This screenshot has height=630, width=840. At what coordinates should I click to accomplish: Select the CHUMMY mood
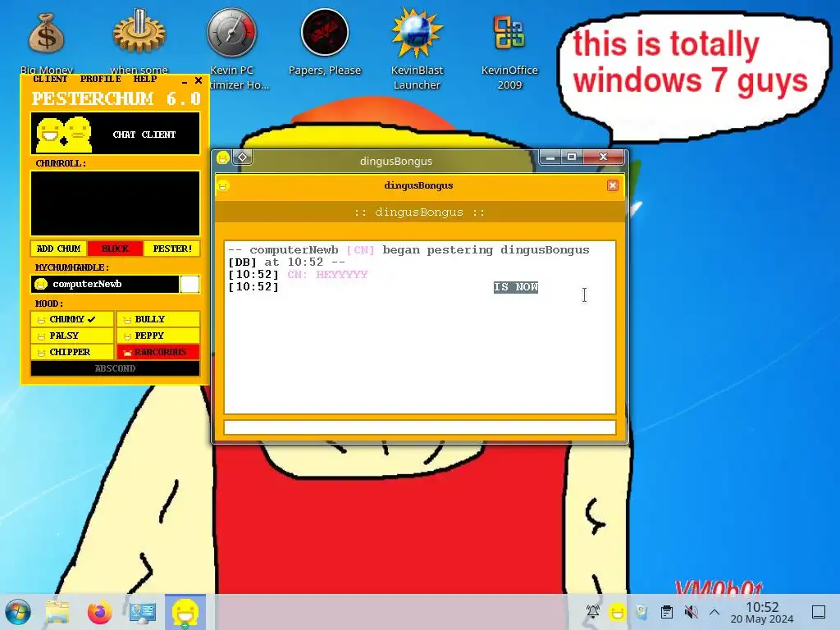[x=72, y=319]
